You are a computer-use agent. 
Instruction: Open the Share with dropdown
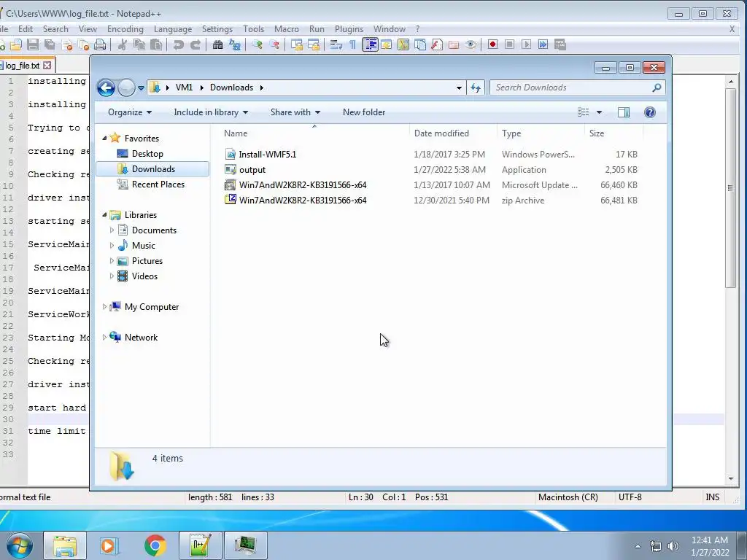[x=295, y=112]
